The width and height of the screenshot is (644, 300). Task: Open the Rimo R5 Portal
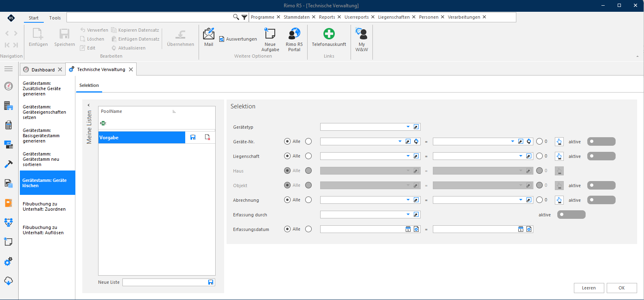[x=294, y=39]
